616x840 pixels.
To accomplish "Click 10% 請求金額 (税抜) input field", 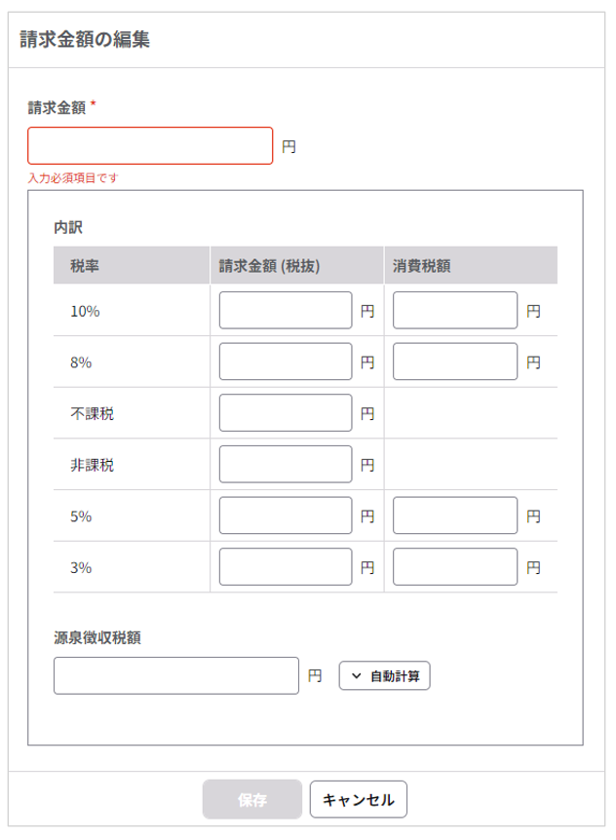I will [x=285, y=311].
